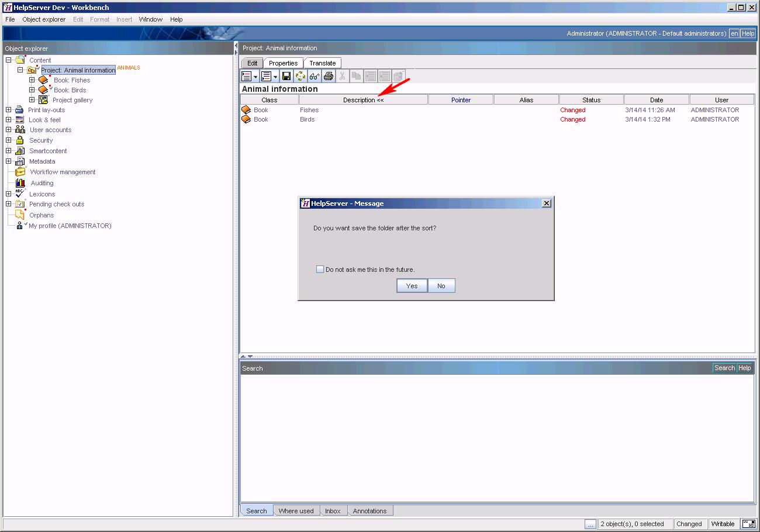Click the second list-view toolbar icon
The height and width of the screenshot is (532, 760).
tap(266, 76)
